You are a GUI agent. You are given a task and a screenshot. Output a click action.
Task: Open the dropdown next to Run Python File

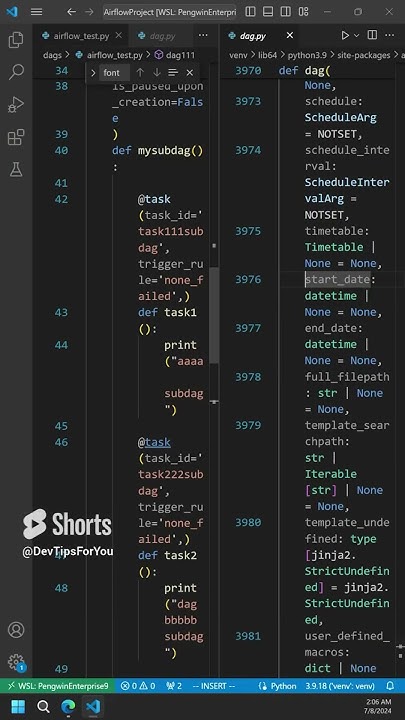[x=356, y=35]
